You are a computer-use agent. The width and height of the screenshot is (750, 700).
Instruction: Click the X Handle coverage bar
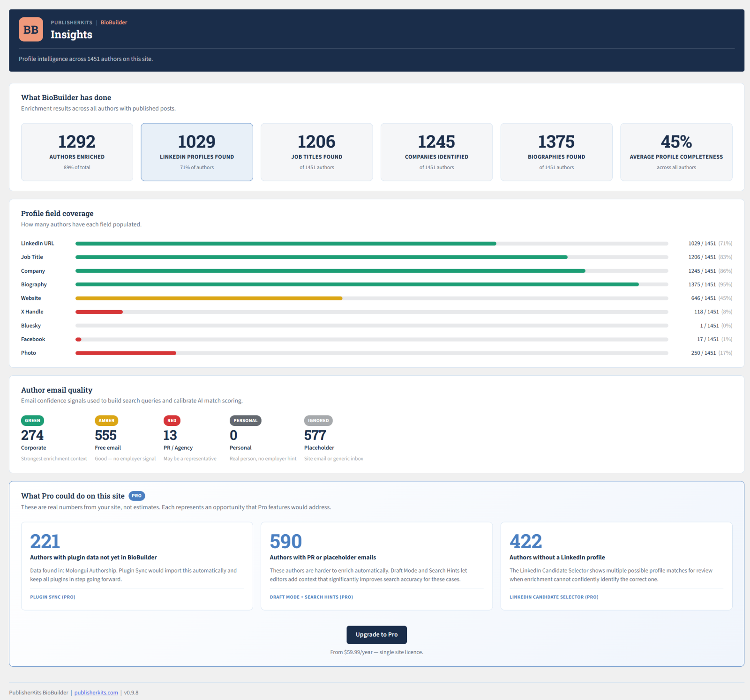(372, 312)
